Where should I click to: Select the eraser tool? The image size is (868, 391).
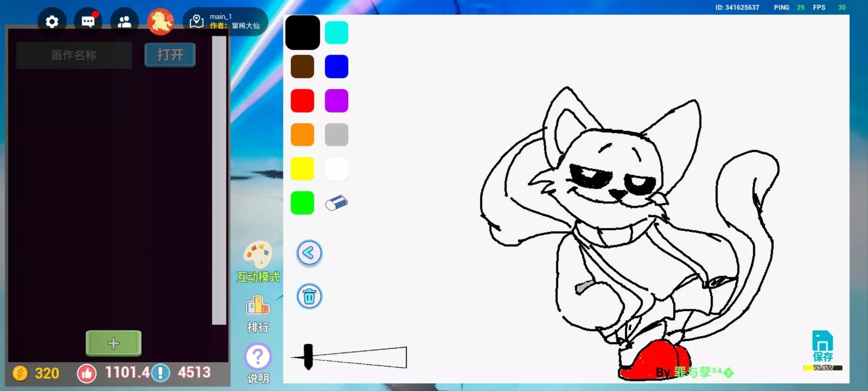pos(336,203)
